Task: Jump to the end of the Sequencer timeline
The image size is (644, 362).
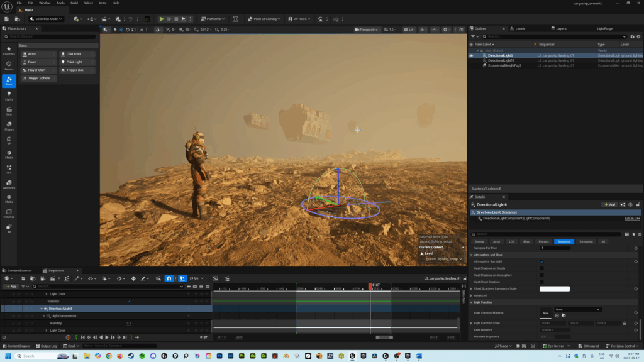Action: [125, 338]
